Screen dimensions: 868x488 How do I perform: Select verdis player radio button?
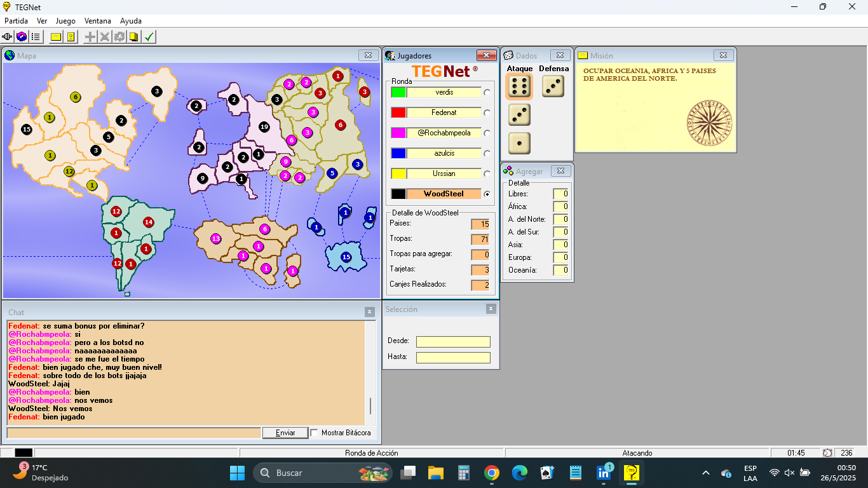pyautogui.click(x=487, y=92)
